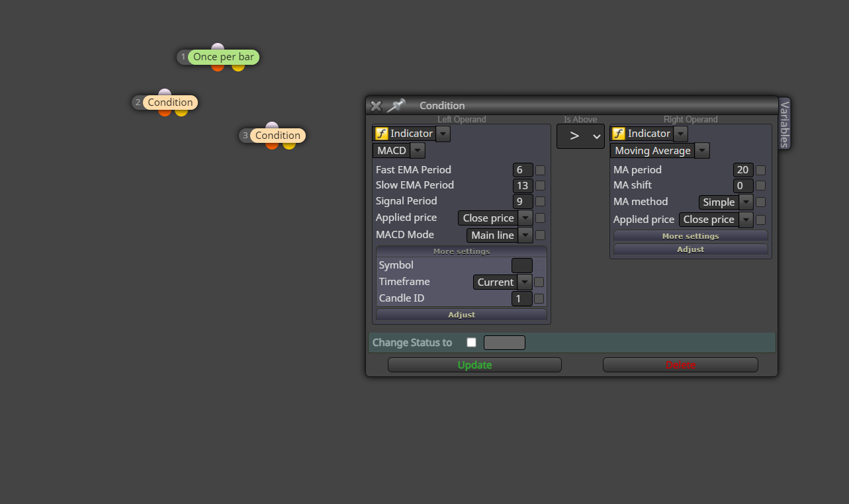849x504 pixels.
Task: Click the green Update button
Action: (x=474, y=365)
